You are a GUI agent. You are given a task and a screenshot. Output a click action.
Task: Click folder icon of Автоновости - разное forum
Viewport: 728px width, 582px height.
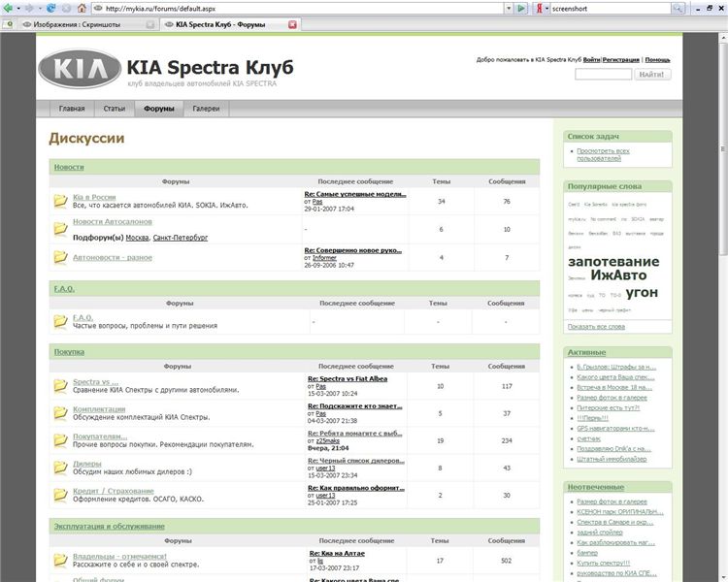pyautogui.click(x=60, y=257)
